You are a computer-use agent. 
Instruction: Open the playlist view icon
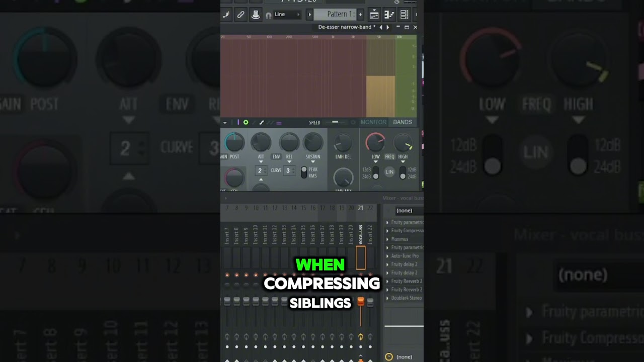coord(374,15)
